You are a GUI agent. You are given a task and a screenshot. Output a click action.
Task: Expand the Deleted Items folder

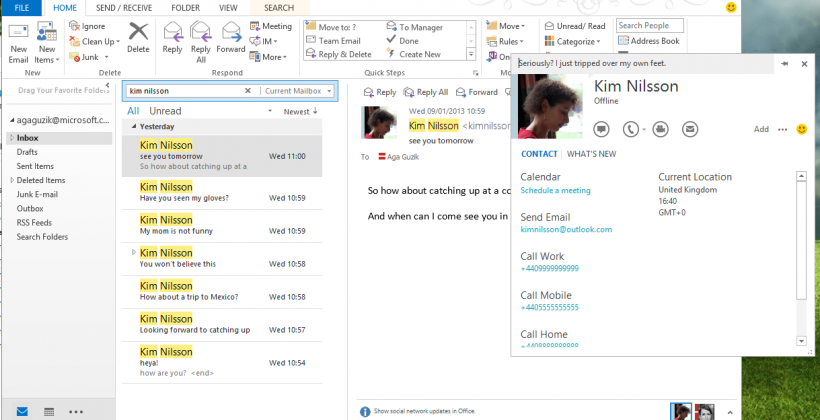click(x=12, y=180)
